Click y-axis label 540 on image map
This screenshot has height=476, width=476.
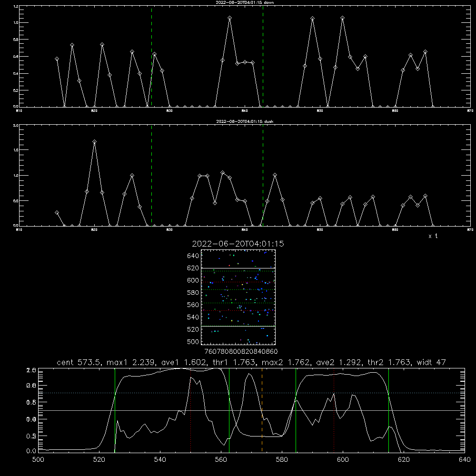193,317
